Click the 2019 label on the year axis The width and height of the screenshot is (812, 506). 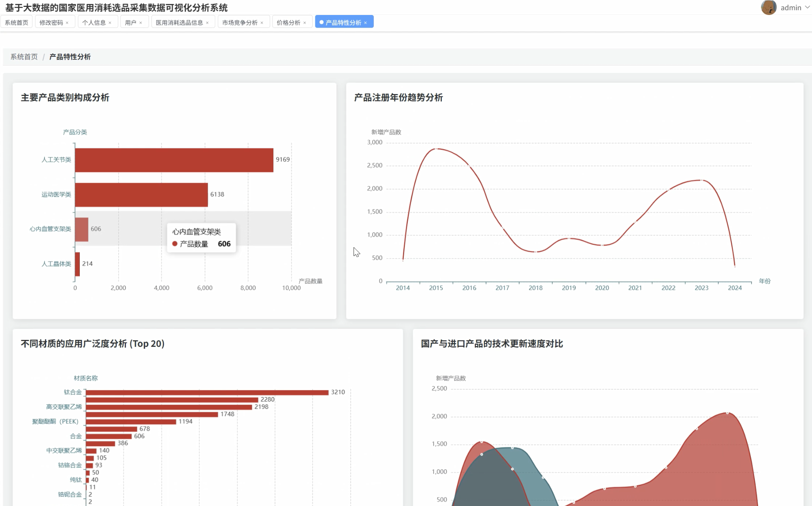[569, 288]
